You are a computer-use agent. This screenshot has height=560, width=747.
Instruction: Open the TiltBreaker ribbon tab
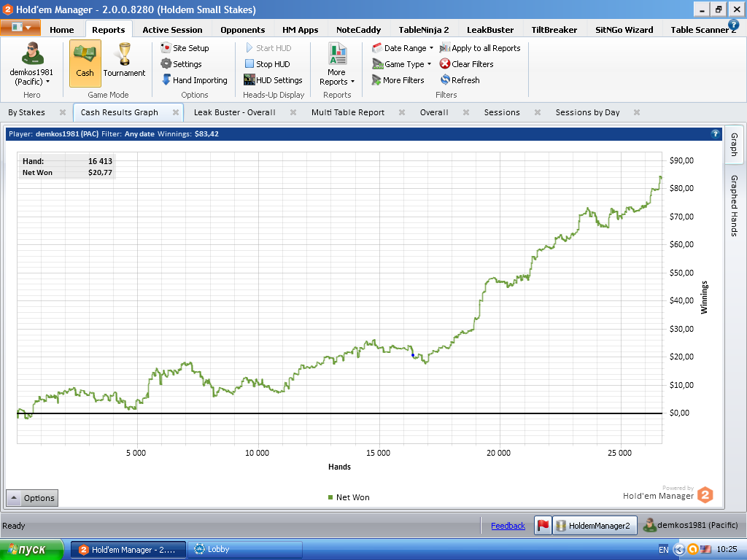(x=554, y=29)
